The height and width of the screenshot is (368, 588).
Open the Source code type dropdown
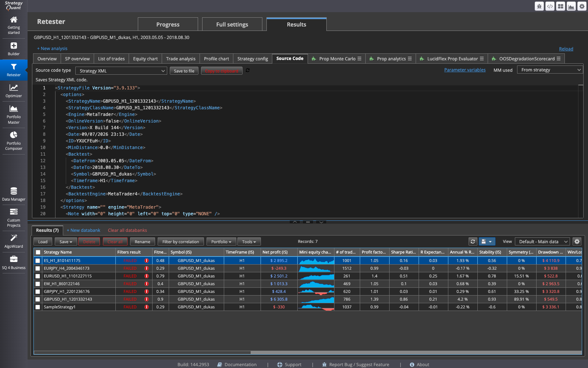click(x=121, y=71)
